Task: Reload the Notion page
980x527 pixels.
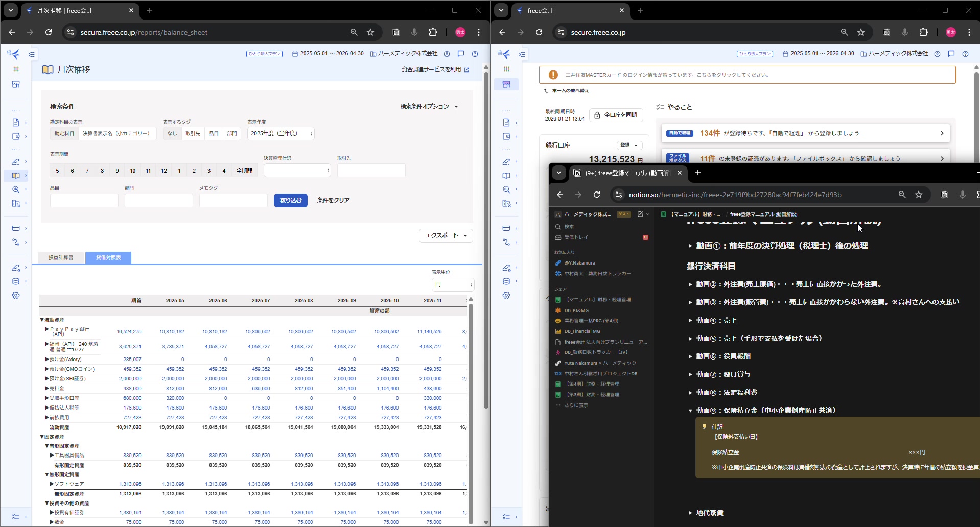Action: pos(596,195)
